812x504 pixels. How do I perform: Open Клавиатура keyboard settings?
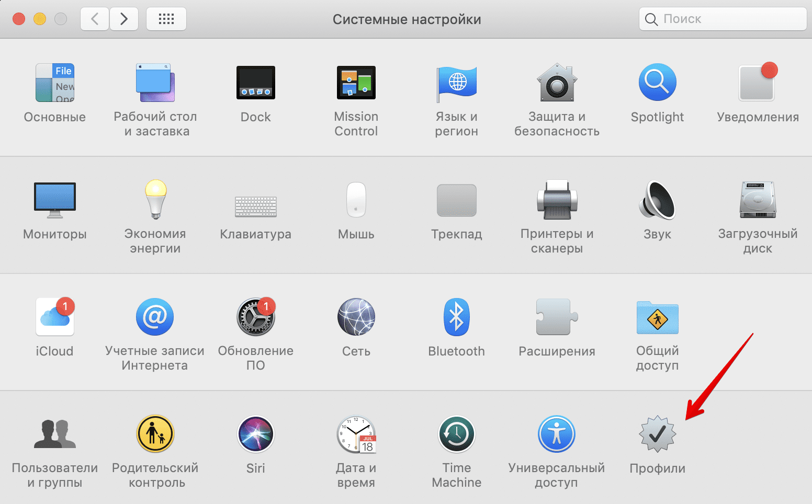pos(255,207)
